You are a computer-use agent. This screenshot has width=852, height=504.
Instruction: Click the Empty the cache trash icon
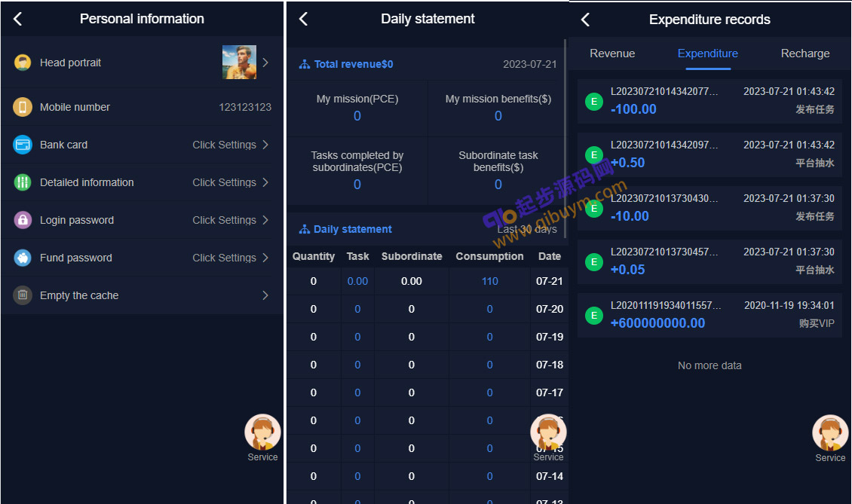(23, 295)
